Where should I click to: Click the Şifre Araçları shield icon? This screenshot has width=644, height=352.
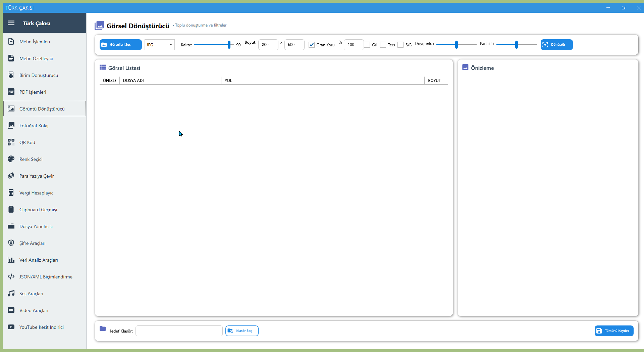tap(11, 243)
